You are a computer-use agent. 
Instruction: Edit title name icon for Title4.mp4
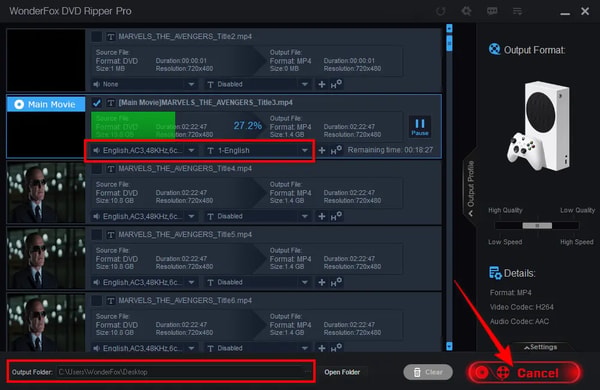(111, 169)
